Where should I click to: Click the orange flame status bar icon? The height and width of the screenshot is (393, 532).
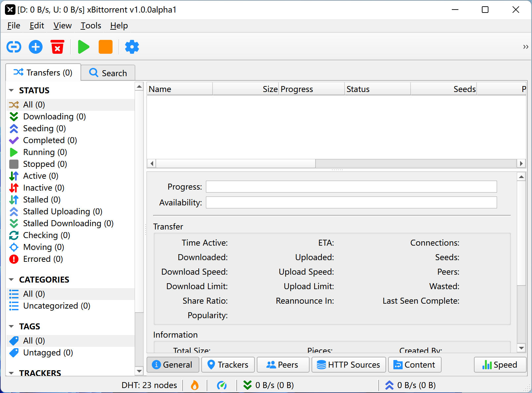click(195, 385)
